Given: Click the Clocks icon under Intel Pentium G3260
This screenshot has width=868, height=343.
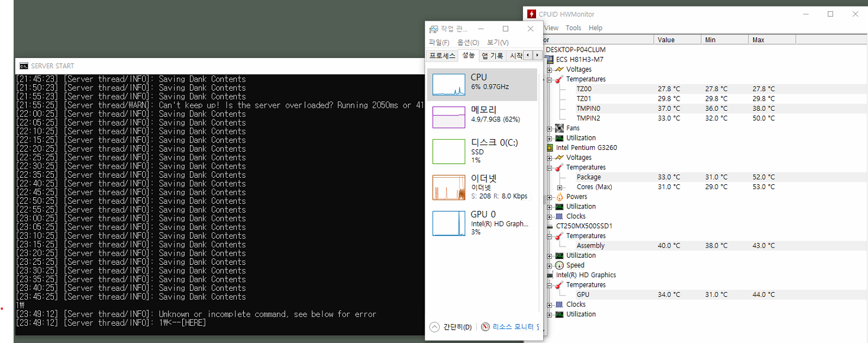Looking at the screenshot, I should [x=559, y=216].
